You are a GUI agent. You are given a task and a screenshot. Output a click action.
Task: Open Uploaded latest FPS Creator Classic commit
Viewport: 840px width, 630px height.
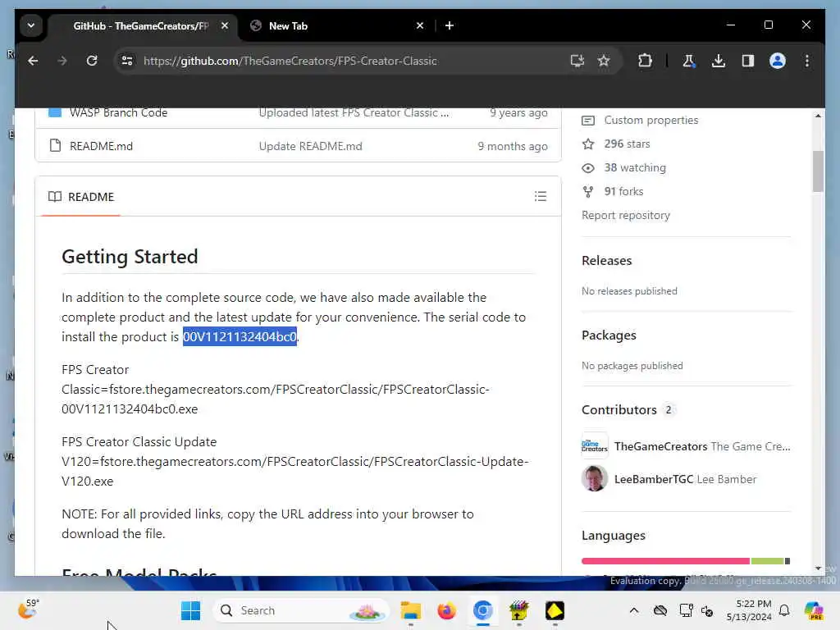click(354, 112)
